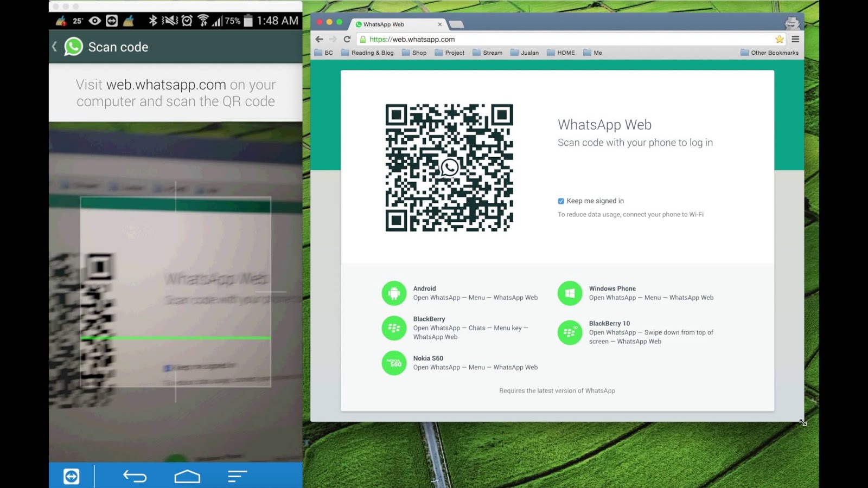Click "Swipe down from top of screen" instruction

point(651,337)
